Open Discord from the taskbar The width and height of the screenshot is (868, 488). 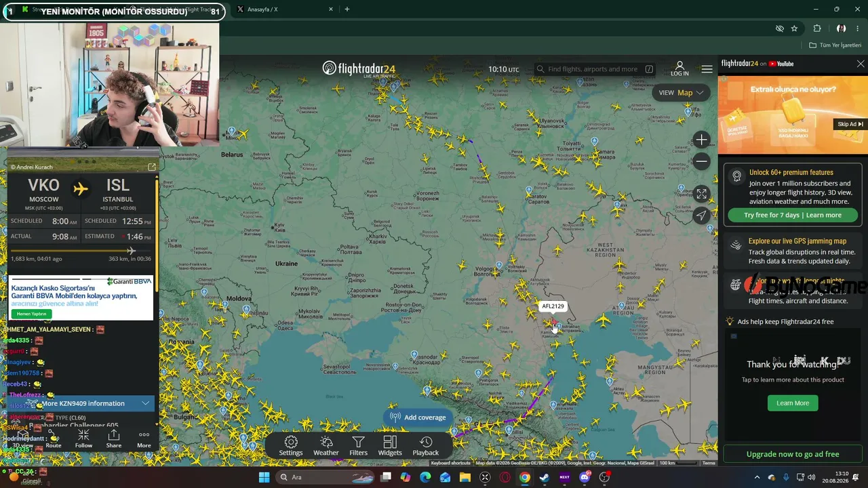pos(585,477)
